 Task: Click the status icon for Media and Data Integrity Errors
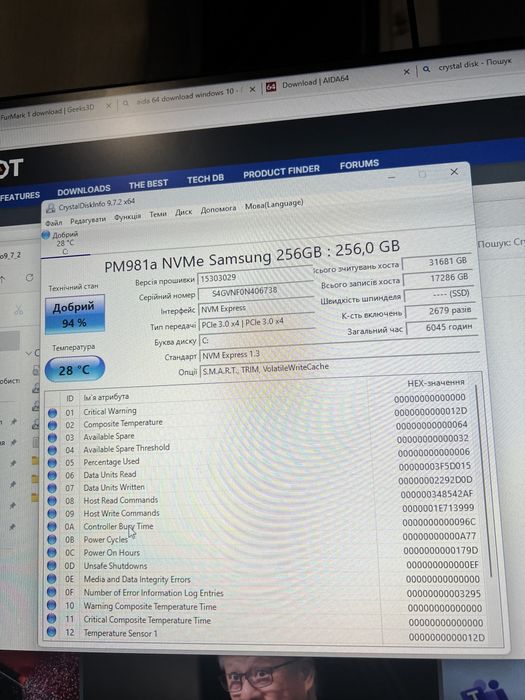[52, 579]
